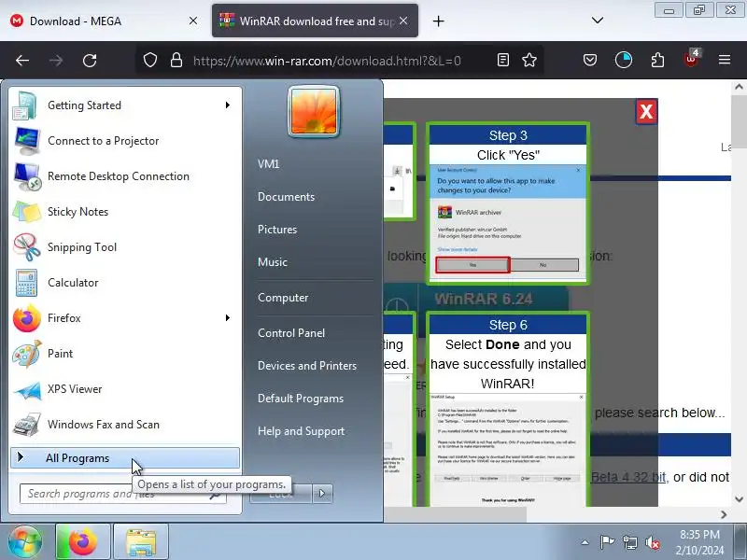Show hidden system tray icons
747x560 pixels.
[x=585, y=542]
